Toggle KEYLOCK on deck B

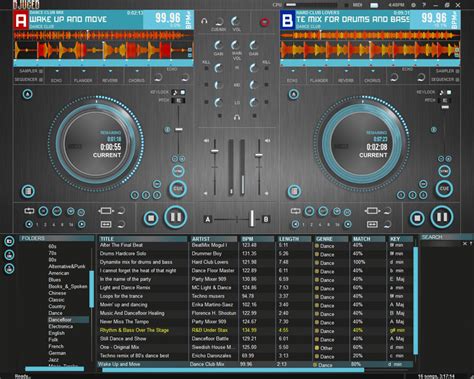(x=449, y=92)
